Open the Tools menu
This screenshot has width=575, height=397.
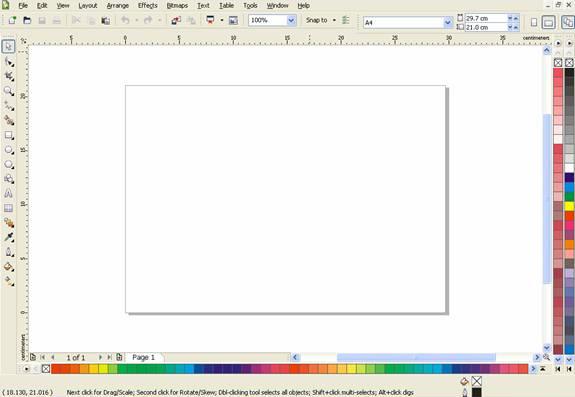250,5
